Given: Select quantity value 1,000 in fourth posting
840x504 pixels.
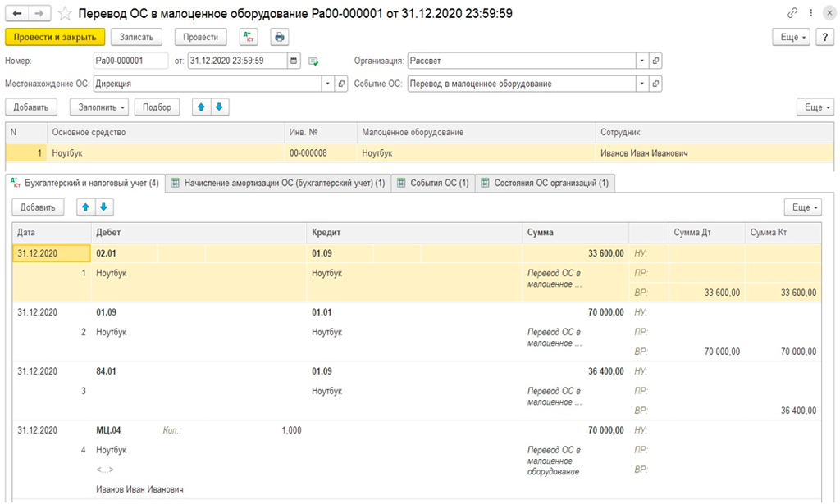Looking at the screenshot, I should click(x=291, y=429).
